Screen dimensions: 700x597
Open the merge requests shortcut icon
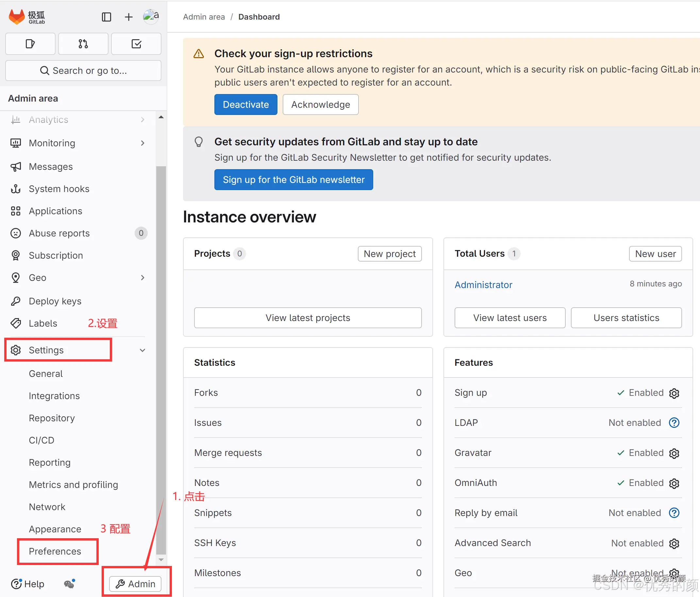83,44
